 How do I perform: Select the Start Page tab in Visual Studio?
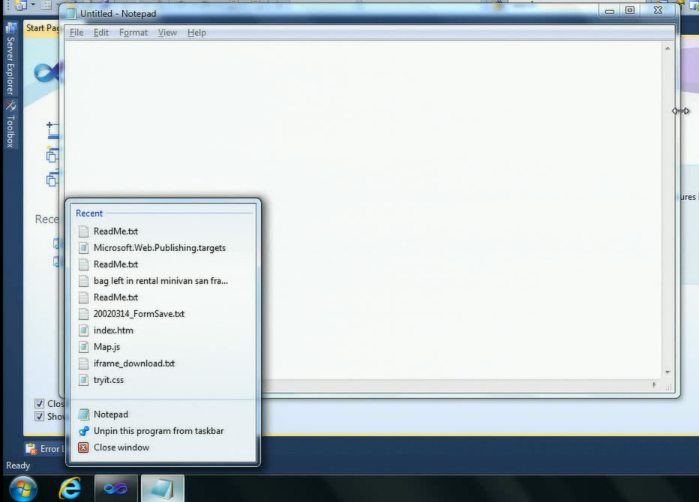[x=42, y=28]
